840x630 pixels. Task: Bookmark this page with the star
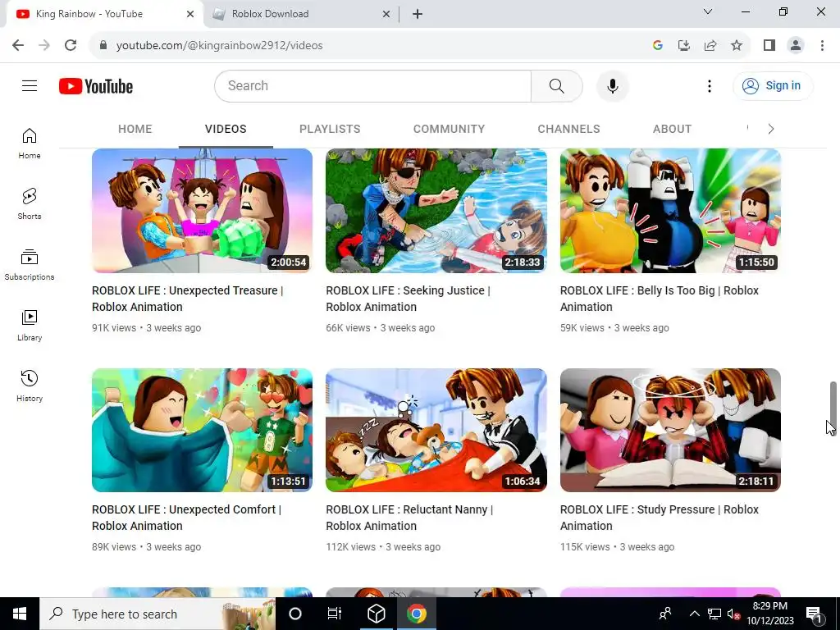(737, 45)
